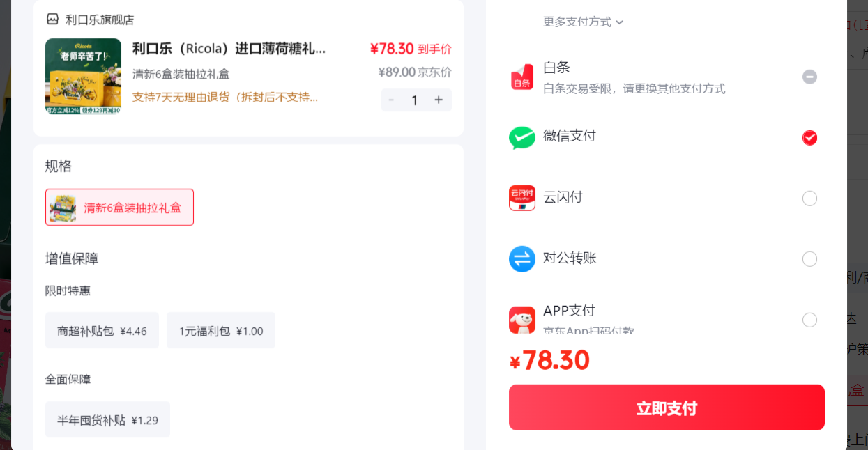Select APP支付 radio button
The height and width of the screenshot is (450, 868).
pos(809,320)
